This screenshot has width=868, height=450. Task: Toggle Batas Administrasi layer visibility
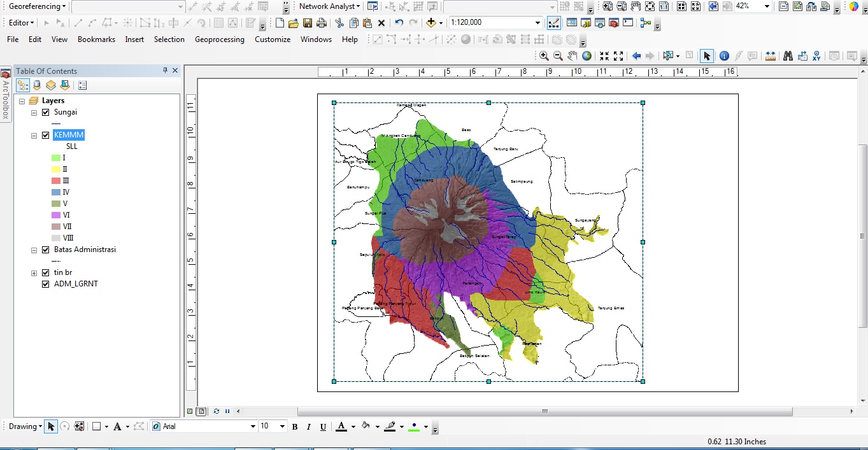[45, 250]
